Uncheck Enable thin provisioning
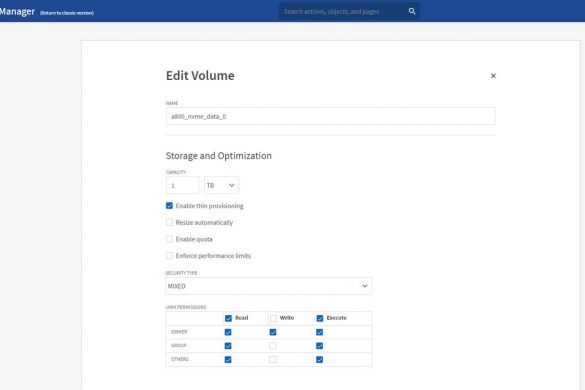Viewport: 585px width, 390px height. click(169, 206)
